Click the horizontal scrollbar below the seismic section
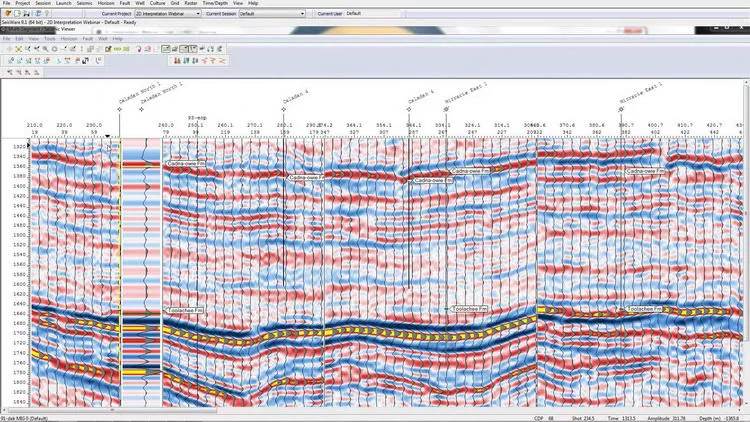 point(373,410)
